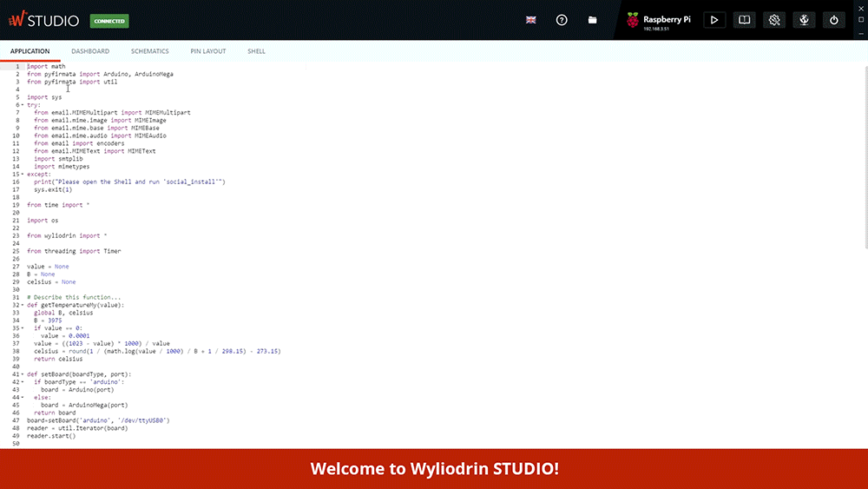Click the 'value = 0.0001' line
This screenshot has height=489, width=868.
65,335
